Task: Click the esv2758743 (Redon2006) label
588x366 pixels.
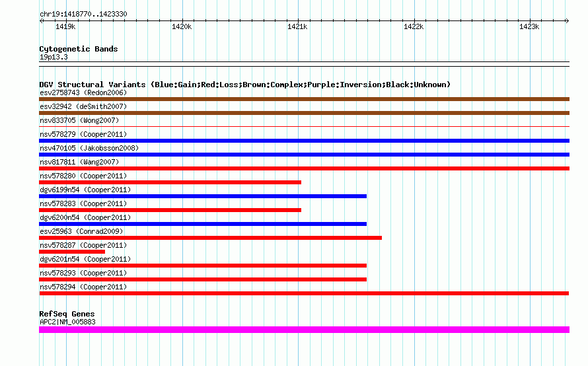Action: tap(83, 92)
